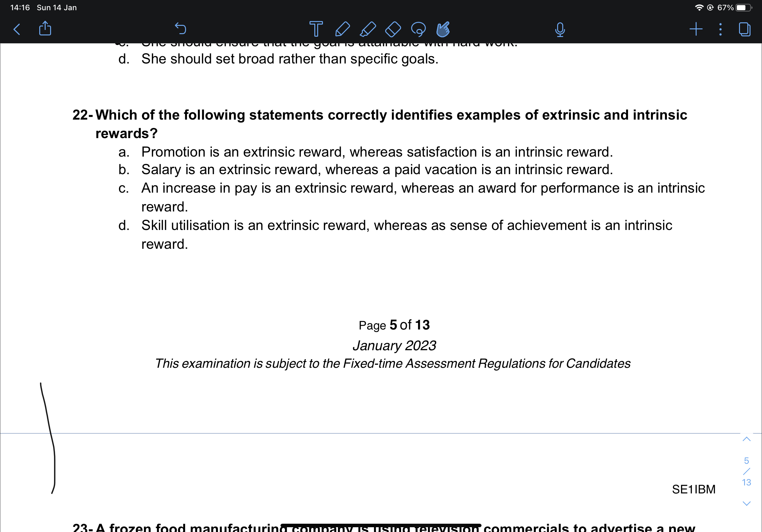This screenshot has width=762, height=532.
Task: Go to the next page with the down chevron
Action: coord(746,504)
